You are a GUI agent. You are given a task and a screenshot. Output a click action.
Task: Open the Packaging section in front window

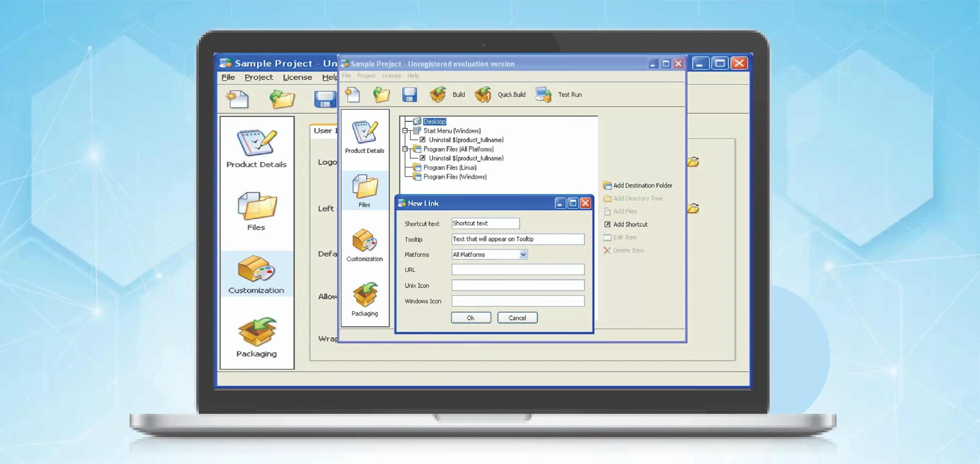click(x=364, y=299)
